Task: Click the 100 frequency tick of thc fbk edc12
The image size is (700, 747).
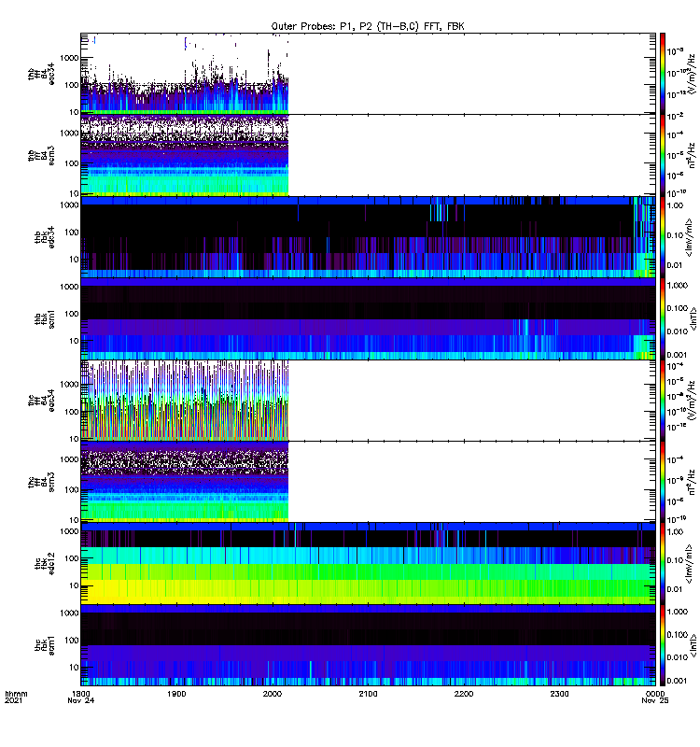Action: (72, 558)
